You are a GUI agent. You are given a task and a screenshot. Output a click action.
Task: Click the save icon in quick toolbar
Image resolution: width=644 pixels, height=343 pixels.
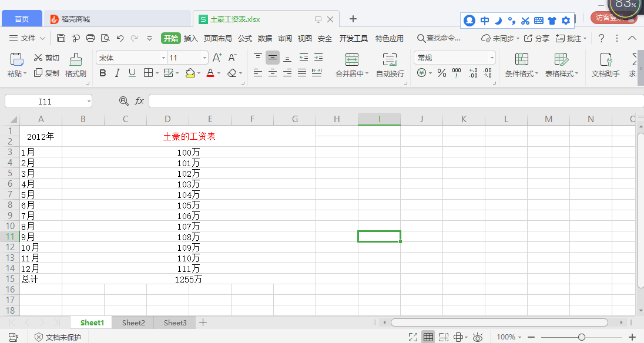click(61, 38)
